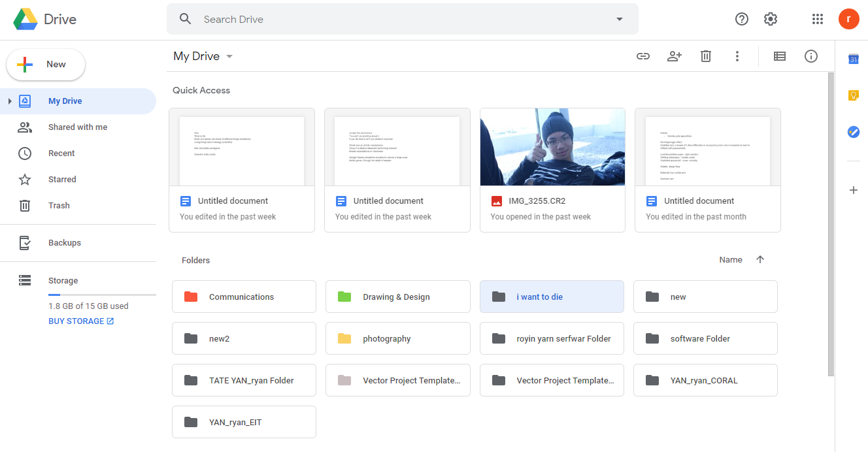Image resolution: width=868 pixels, height=452 pixels.
Task: Click the Remove trash bin toolbar icon
Action: tap(706, 56)
